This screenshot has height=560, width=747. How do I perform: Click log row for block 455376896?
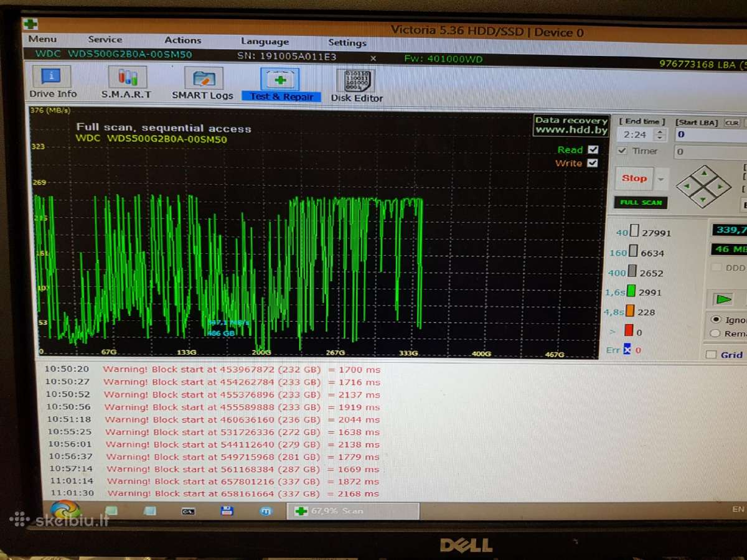[x=212, y=394]
